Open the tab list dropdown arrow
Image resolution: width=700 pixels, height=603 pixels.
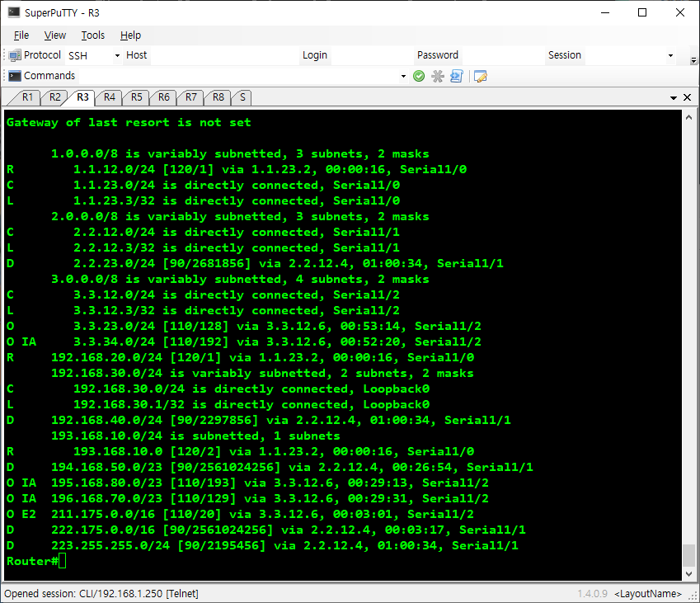pyautogui.click(x=674, y=98)
